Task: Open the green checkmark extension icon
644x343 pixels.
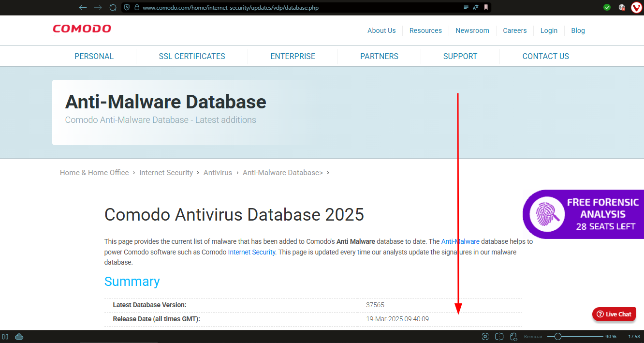Action: (x=607, y=7)
